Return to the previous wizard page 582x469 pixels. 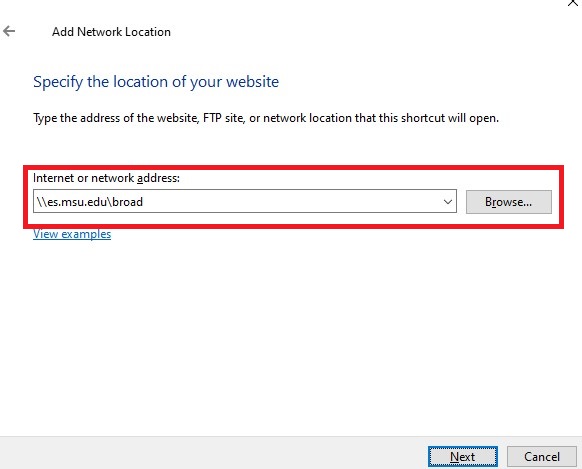[x=9, y=31]
